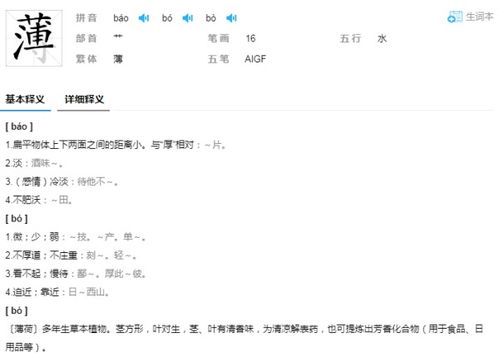The image size is (499, 362).
Task: Click the stroke count 16
Action: click(251, 38)
